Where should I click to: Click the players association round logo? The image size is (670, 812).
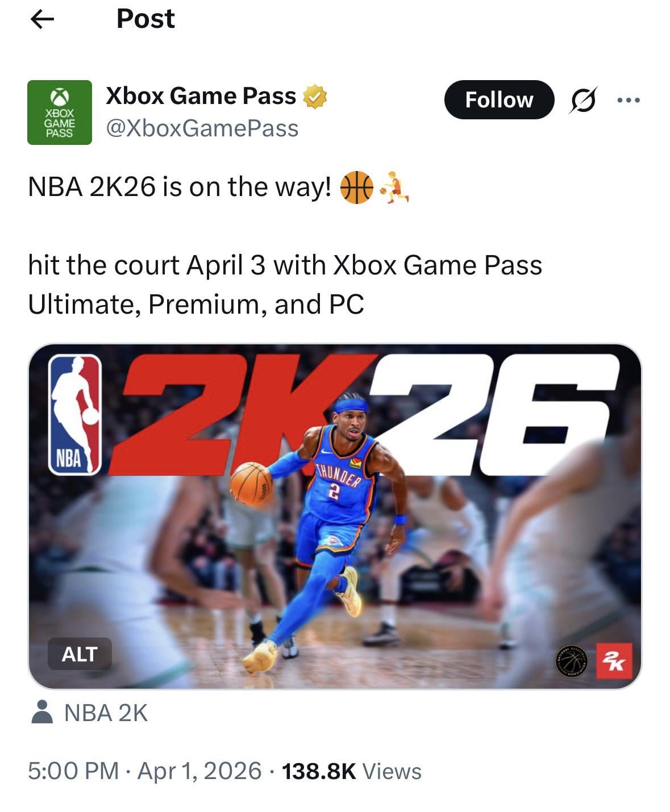pos(572,661)
